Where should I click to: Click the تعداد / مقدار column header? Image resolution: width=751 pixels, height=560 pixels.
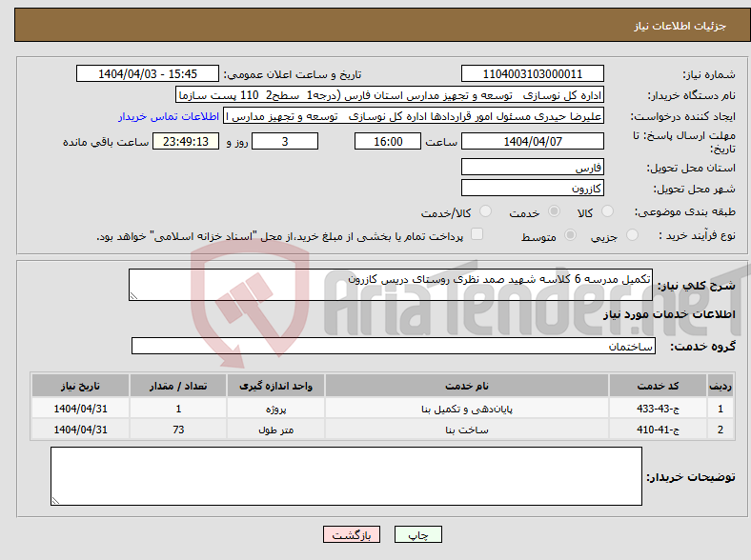click(x=178, y=386)
